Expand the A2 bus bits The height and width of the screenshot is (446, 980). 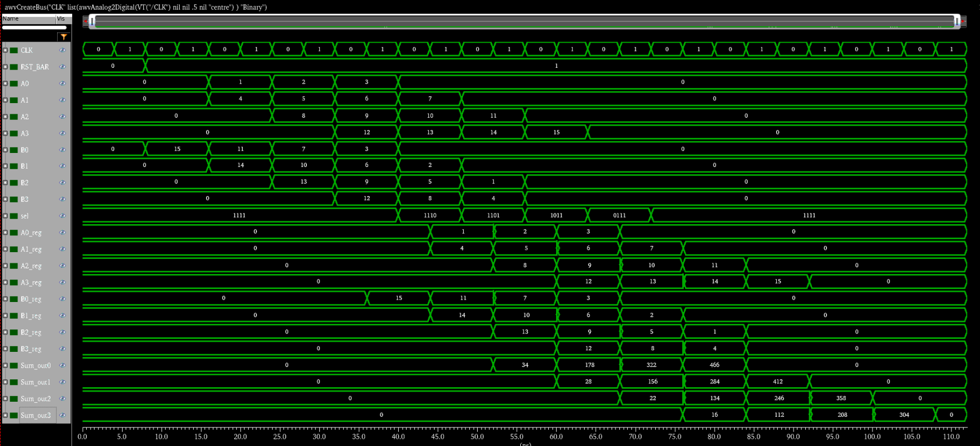6,117
